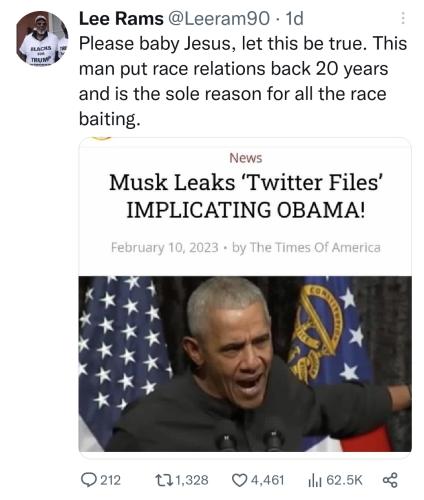The width and height of the screenshot is (424, 500).
Task: Open the @Leeram90 handle
Action: coord(220,18)
